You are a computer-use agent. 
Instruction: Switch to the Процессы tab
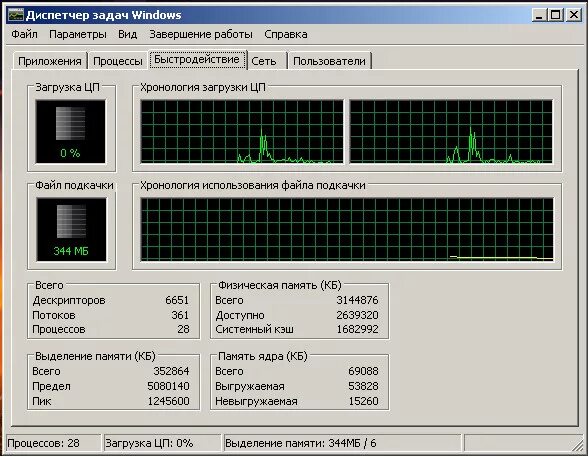118,61
